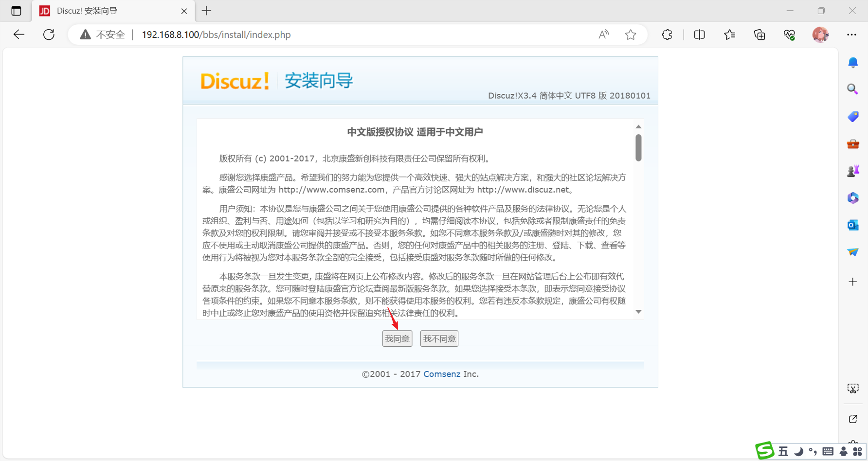This screenshot has width=868, height=461.
Task: Toggle split screen view icon
Action: click(699, 35)
